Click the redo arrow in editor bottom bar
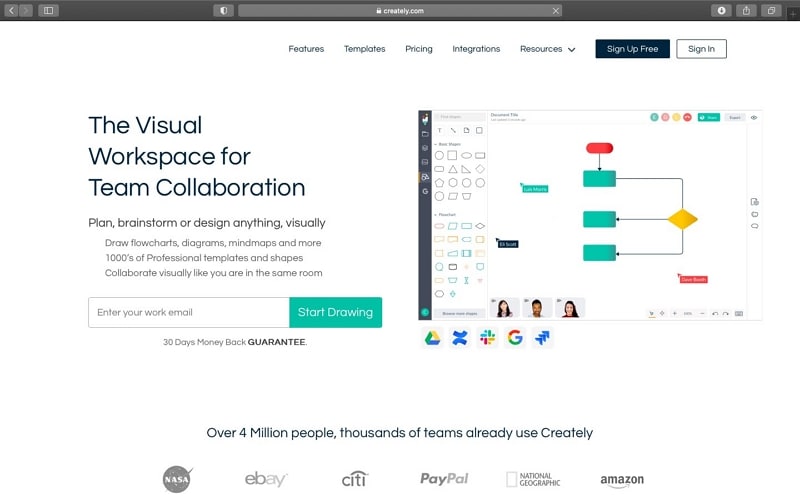 726,313
